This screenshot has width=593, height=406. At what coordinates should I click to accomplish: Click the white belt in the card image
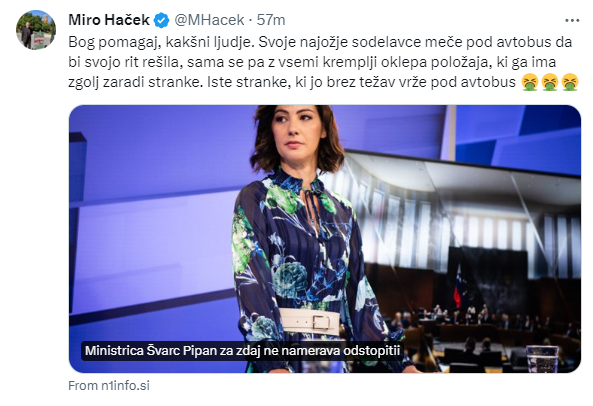click(309, 321)
